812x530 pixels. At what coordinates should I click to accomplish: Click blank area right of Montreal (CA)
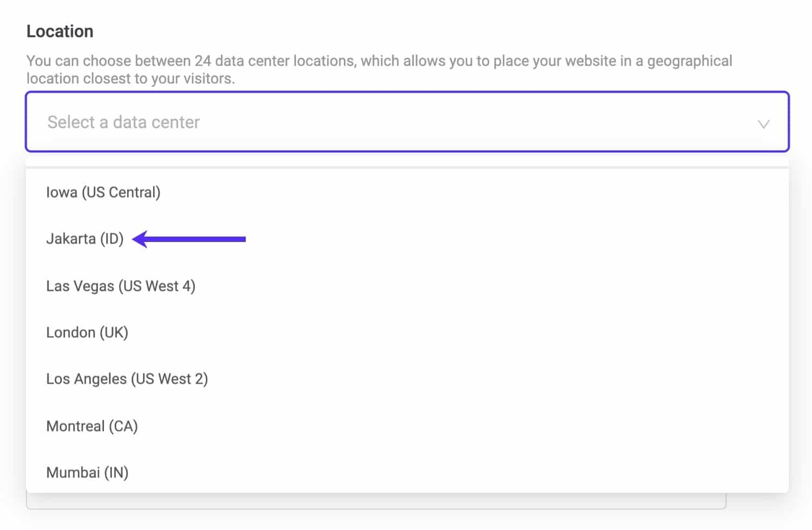pyautogui.click(x=433, y=426)
